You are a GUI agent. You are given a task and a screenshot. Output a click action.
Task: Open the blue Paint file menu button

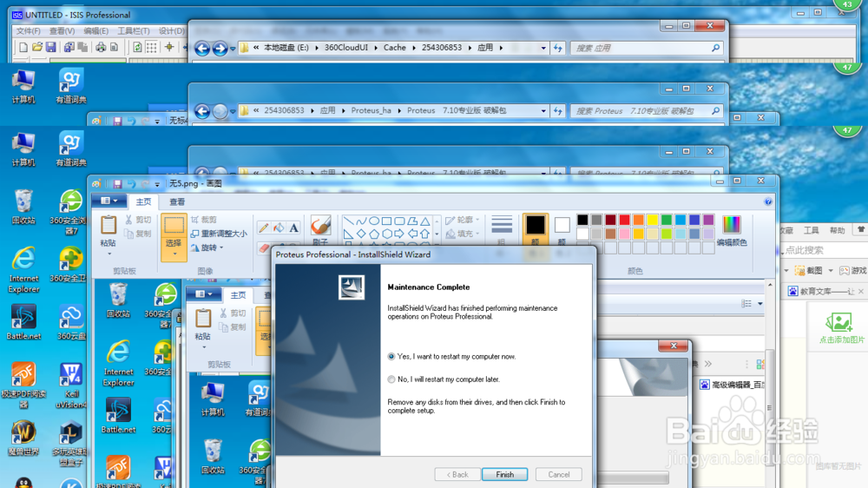click(x=109, y=201)
